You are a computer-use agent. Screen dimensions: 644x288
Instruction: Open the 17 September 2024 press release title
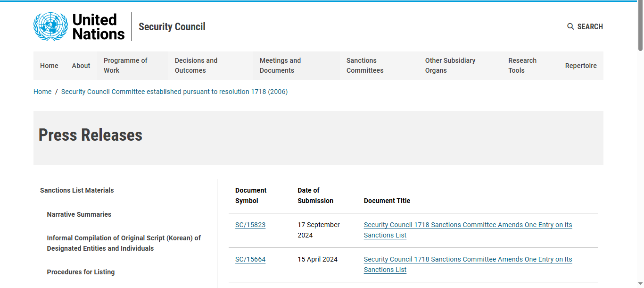[x=468, y=230]
